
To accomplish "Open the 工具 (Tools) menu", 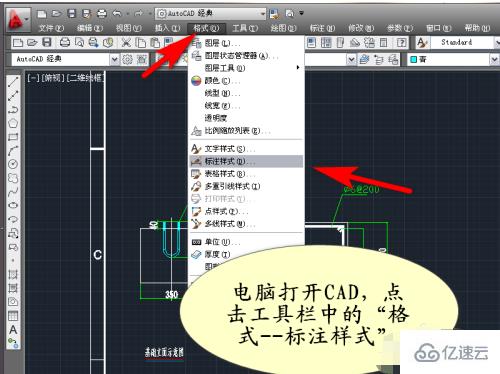I will 245,28.
